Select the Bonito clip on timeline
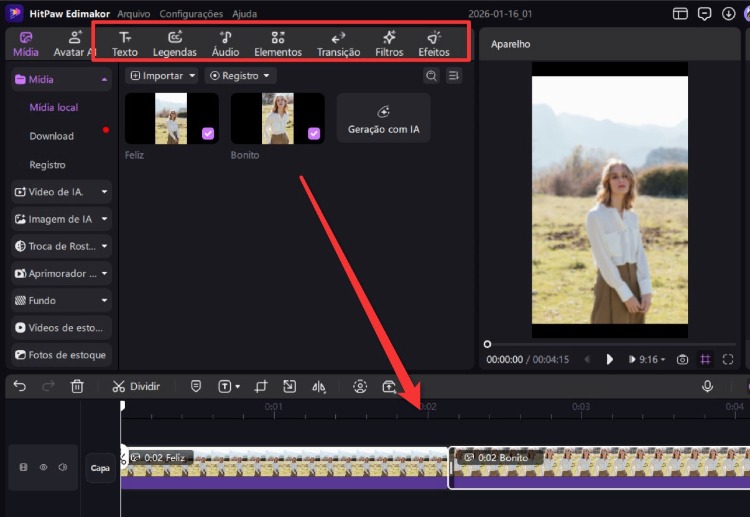750x517 pixels. pos(600,468)
